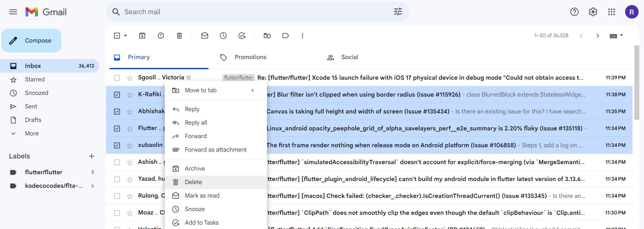644x229 pixels.
Task: Check the Sgooll .. Victoria email checkbox
Action: 117,78
